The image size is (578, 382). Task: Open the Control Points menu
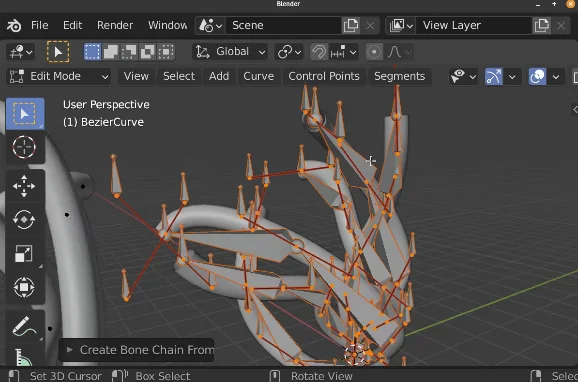tap(324, 77)
